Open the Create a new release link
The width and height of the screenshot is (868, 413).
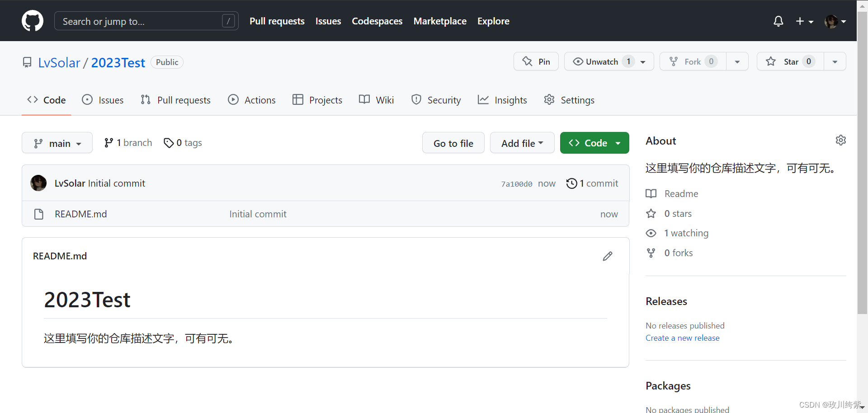[x=682, y=338]
